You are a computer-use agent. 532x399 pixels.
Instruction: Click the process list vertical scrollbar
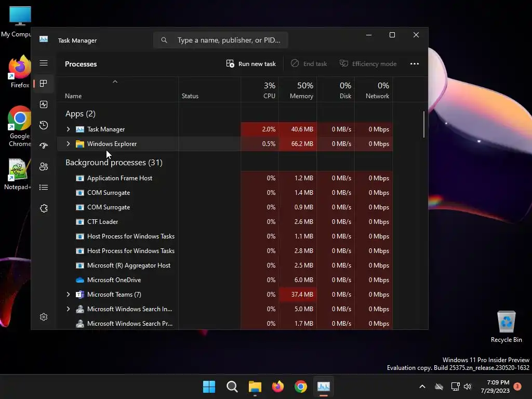(424, 125)
